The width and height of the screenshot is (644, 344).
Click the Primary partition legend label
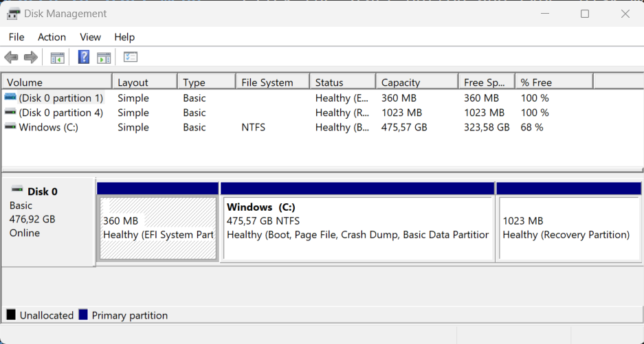(x=130, y=315)
